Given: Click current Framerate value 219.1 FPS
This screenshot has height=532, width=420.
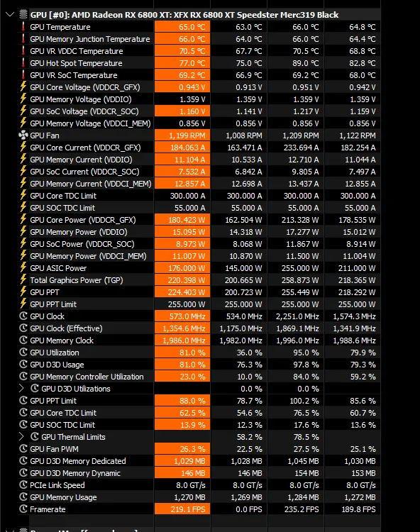Looking at the screenshot, I should [187, 509].
